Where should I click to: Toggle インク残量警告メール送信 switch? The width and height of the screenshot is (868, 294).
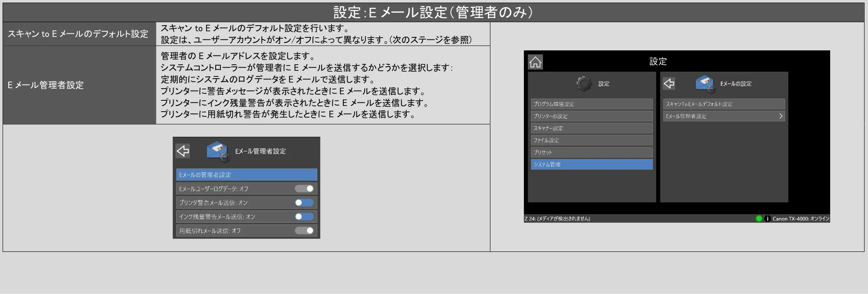(304, 216)
